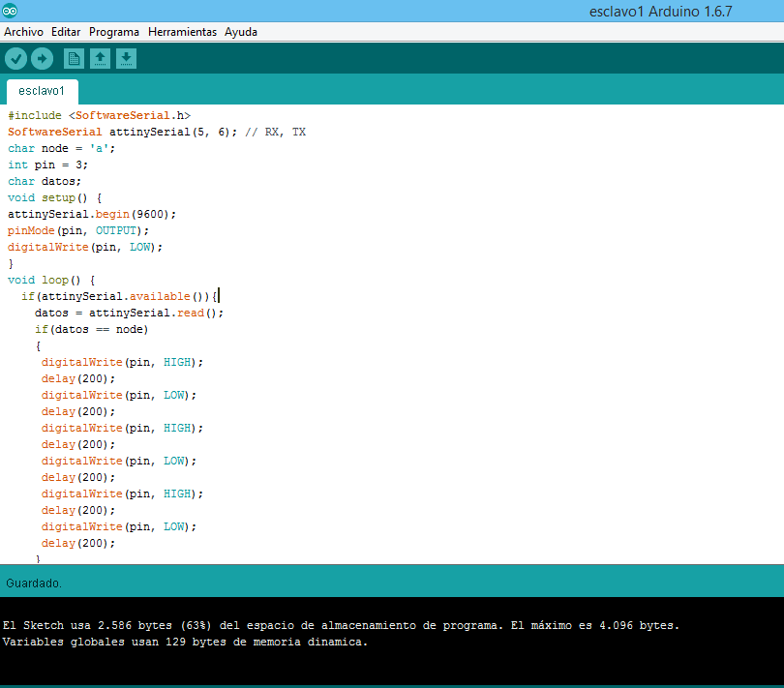Click the 'void loop() {' line

(x=51, y=280)
